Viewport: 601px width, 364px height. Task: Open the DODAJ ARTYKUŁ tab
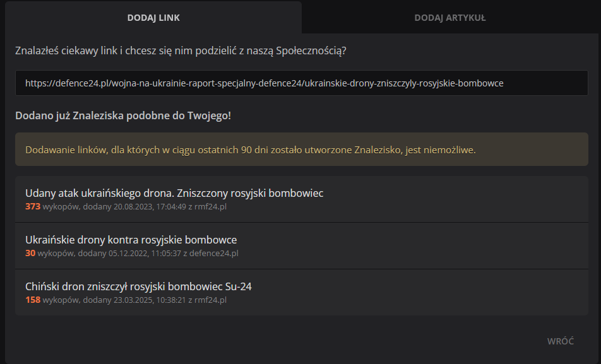point(449,18)
